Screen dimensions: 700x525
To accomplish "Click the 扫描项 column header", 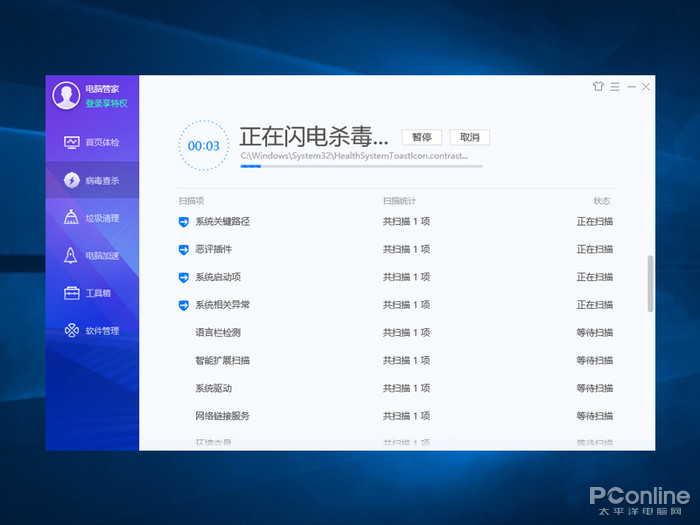I will (x=191, y=201).
